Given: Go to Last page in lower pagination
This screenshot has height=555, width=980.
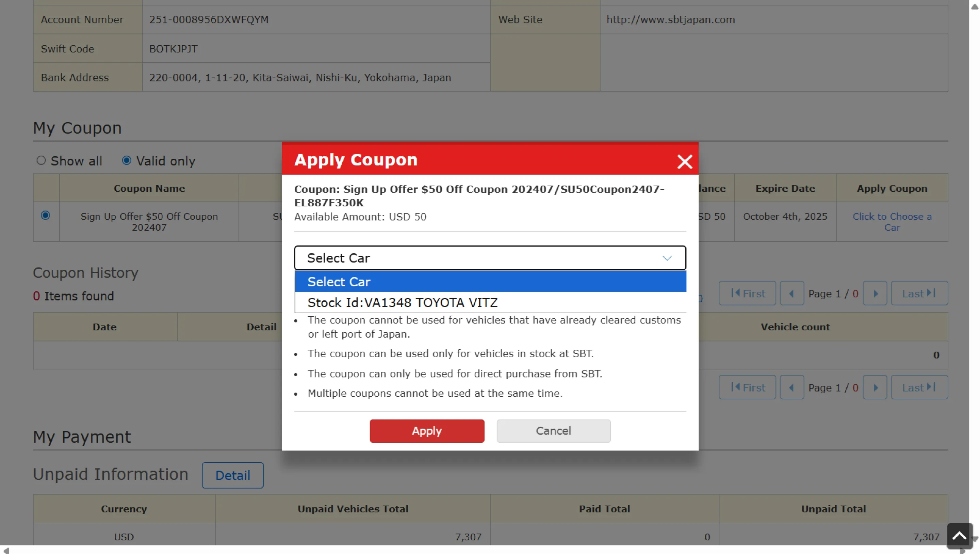Looking at the screenshot, I should click(919, 388).
